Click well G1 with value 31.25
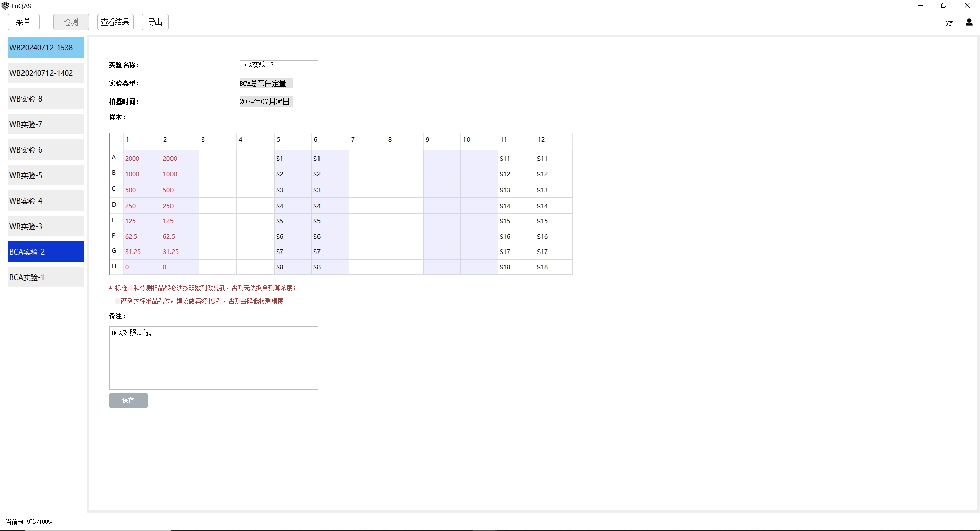Screen dimensions: 980x531 tap(142, 251)
